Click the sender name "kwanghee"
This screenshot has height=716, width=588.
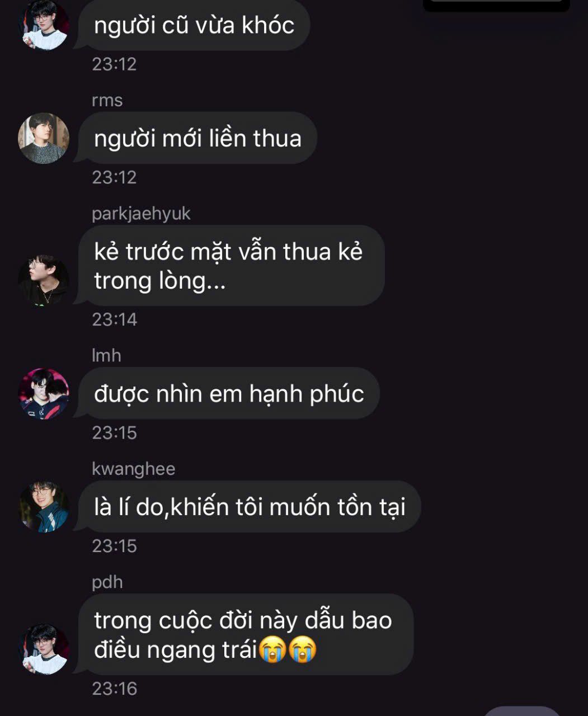pyautogui.click(x=133, y=469)
